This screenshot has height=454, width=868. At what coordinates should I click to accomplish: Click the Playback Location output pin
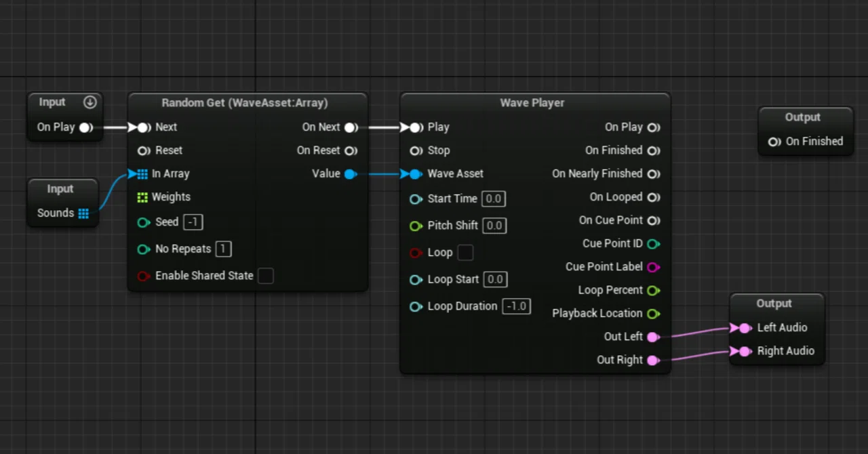[x=653, y=314]
